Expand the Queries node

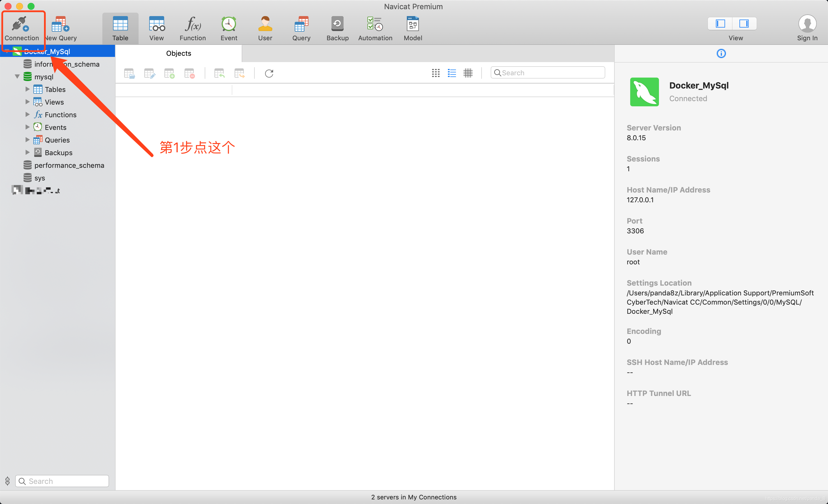(x=28, y=140)
